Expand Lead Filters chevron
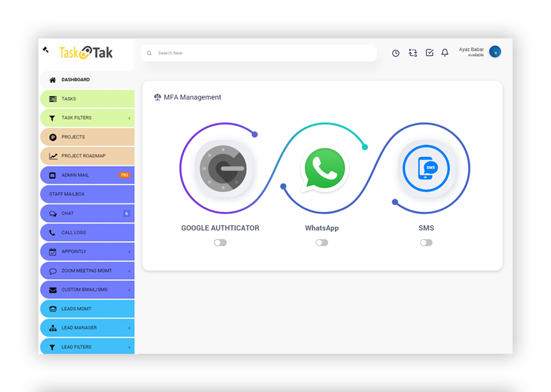551x392 pixels. tap(129, 347)
